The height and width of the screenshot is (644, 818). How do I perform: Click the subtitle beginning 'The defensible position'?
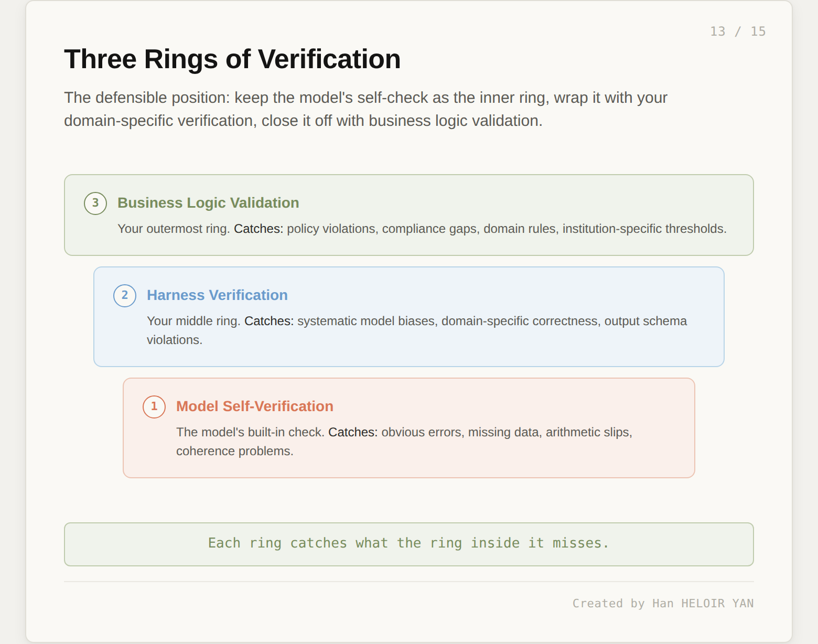(x=365, y=109)
